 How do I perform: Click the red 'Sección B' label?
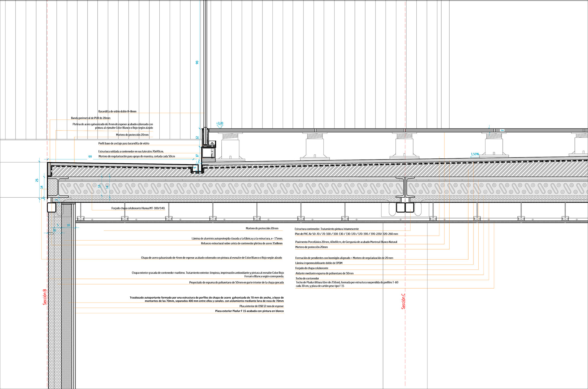(45, 297)
